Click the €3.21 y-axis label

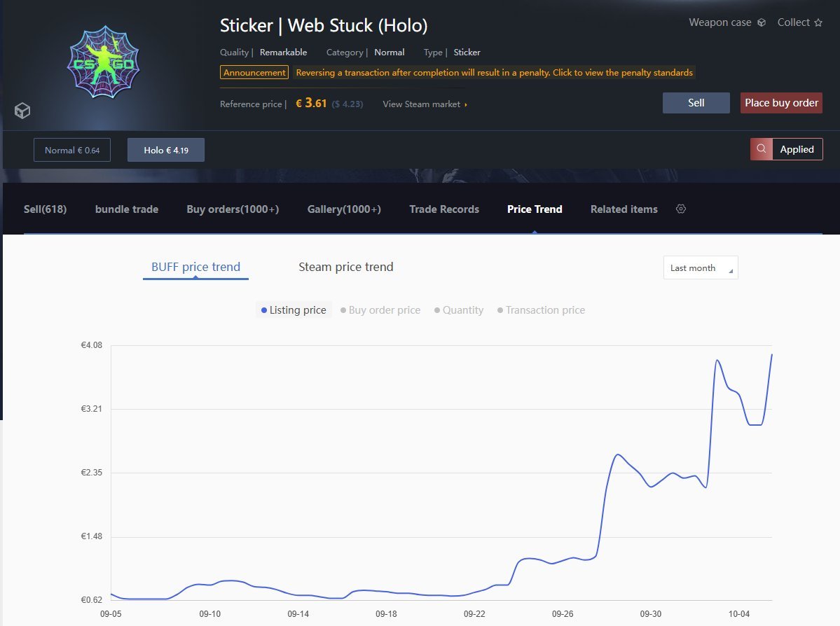(x=91, y=409)
